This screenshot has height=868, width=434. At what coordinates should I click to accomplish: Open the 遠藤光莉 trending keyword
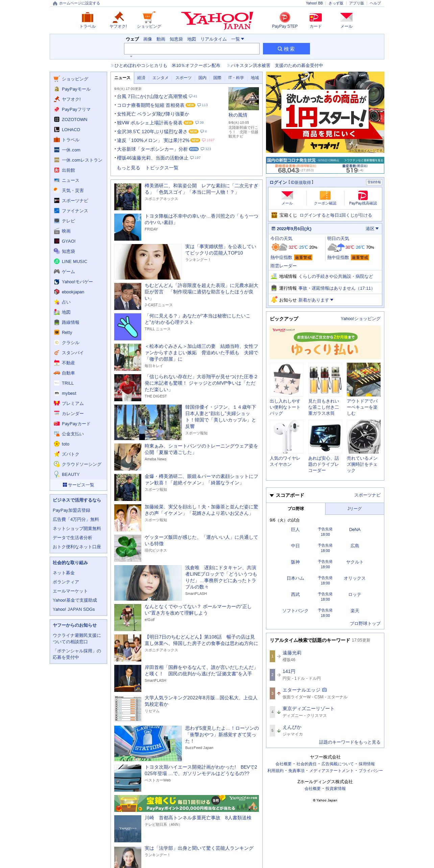(292, 653)
